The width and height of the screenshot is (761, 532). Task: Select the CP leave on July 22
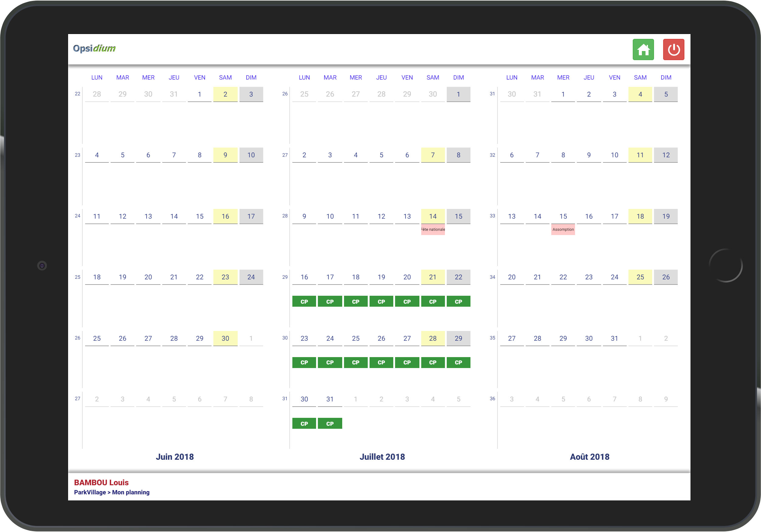[458, 302]
